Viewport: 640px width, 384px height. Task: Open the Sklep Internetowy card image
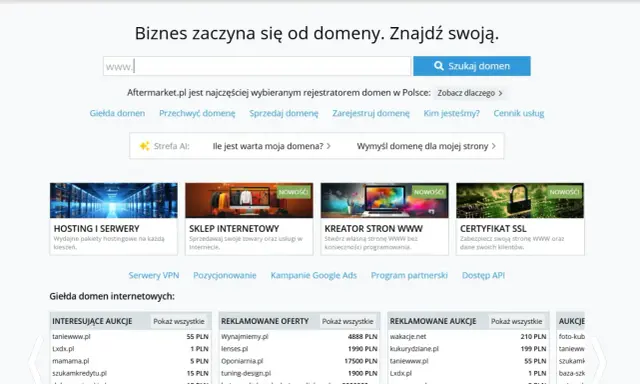[x=249, y=200]
